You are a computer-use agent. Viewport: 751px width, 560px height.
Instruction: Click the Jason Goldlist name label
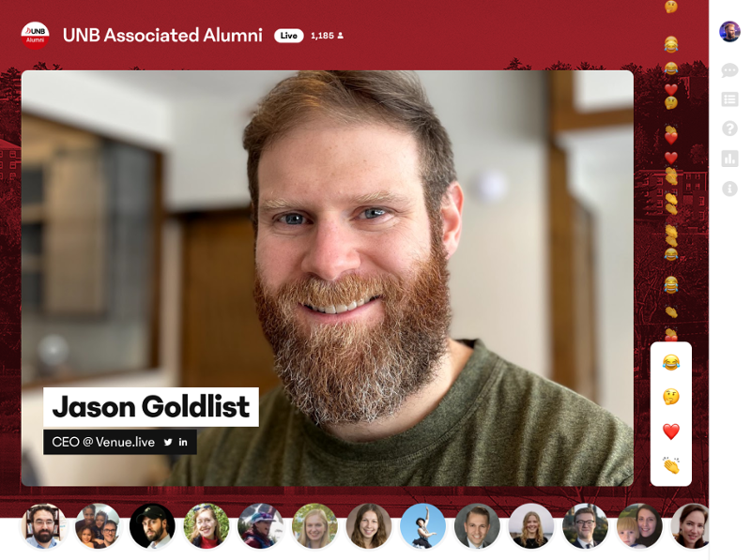[151, 407]
